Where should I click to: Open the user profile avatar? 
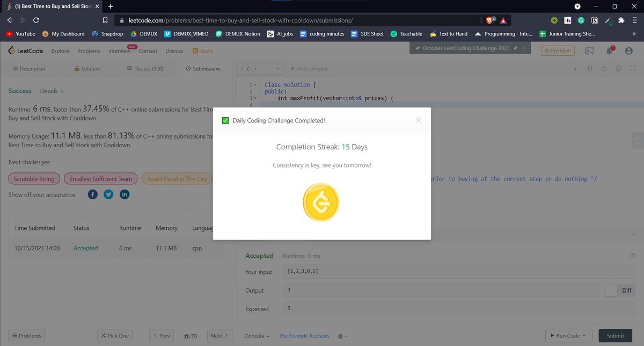[x=629, y=51]
